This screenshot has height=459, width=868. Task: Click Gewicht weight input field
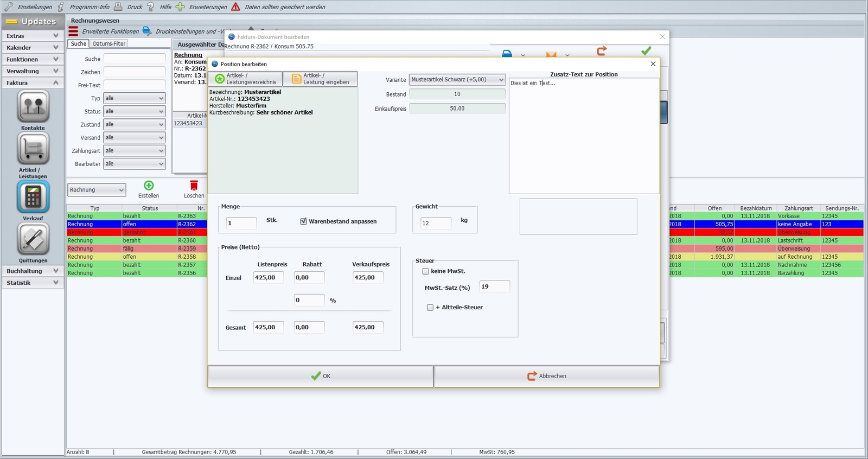[436, 223]
